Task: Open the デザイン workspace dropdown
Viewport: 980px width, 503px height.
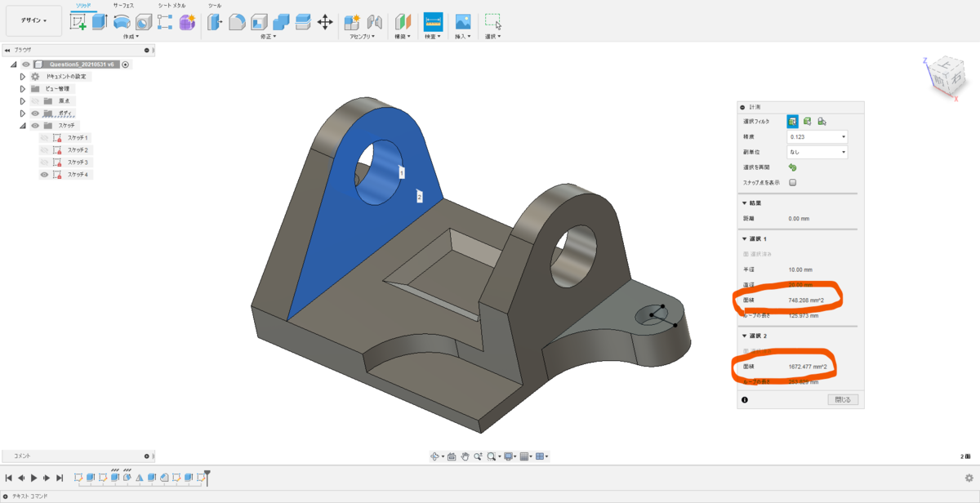Action: [x=33, y=20]
